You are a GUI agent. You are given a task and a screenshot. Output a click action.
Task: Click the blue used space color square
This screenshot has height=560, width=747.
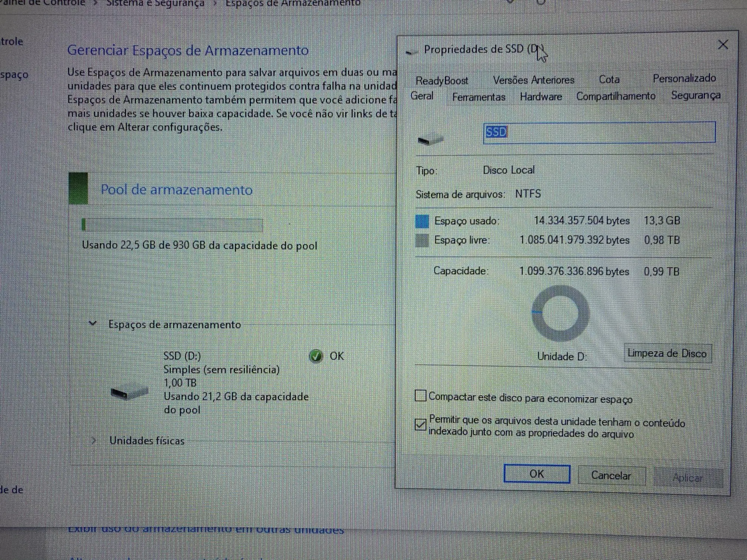click(422, 221)
